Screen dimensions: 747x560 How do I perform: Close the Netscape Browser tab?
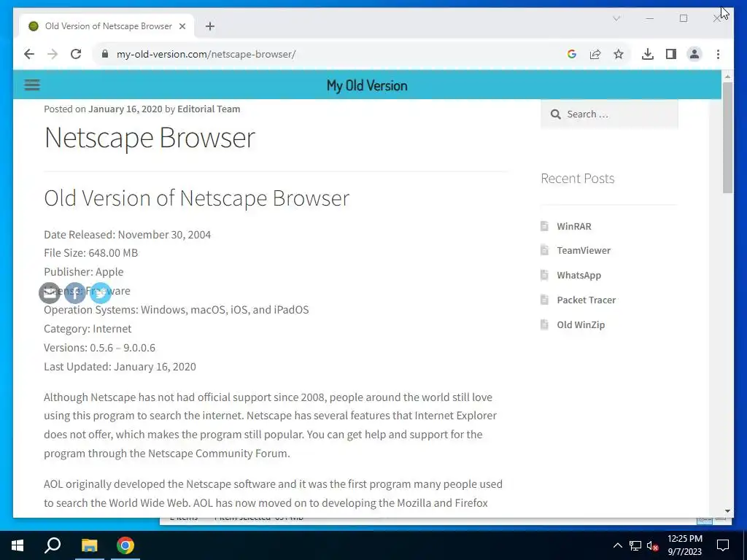[x=182, y=26]
